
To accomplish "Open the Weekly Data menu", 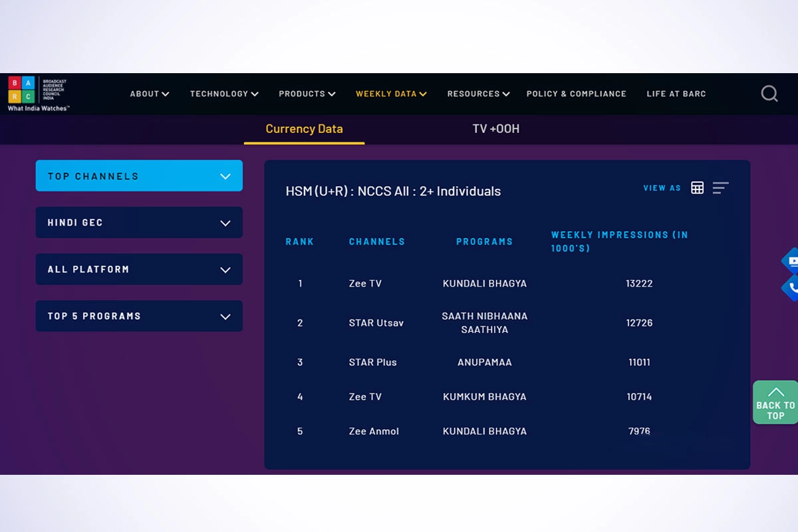I will [391, 94].
